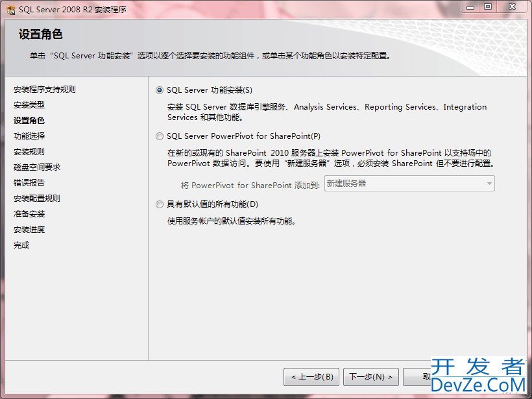
Task: Select 安装进度 in the step list
Action: tap(29, 230)
